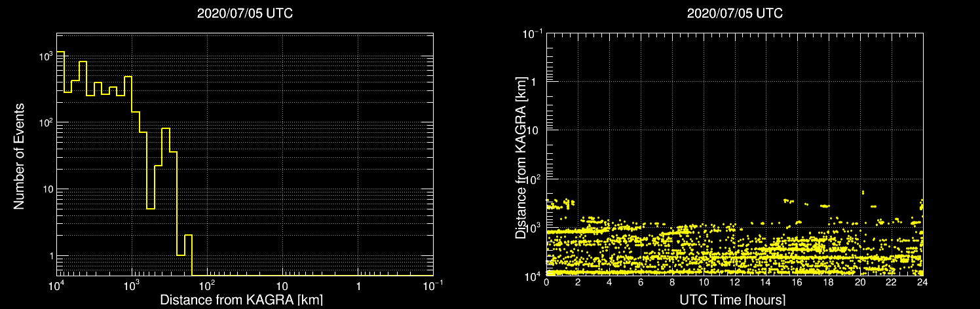Click the '10' tick on Number of Events axis
Screen dimensions: 980x309
click(x=48, y=190)
